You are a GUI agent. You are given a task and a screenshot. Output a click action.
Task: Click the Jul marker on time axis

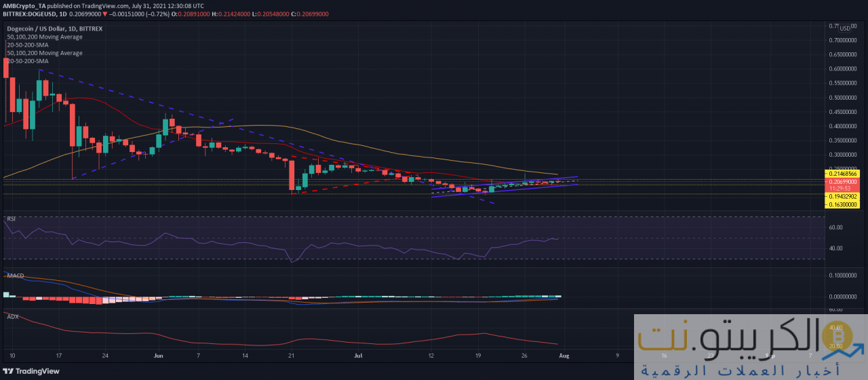[x=359, y=355]
